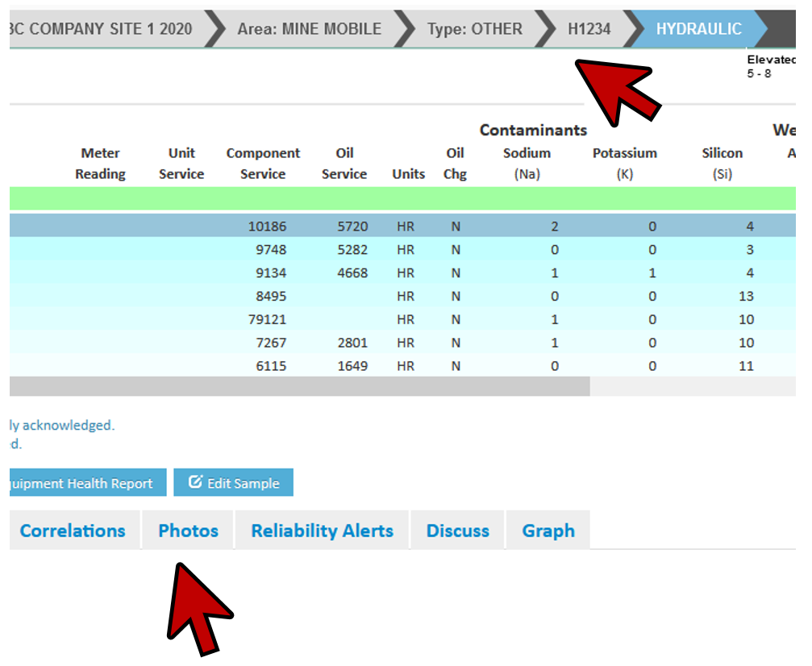Click the horizontal table scrollbar

coord(298,386)
